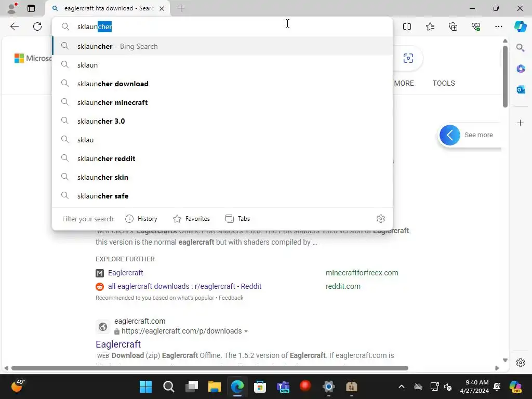This screenshot has width=532, height=399.
Task: Open the weather widget showing 49°
Action: (x=18, y=386)
